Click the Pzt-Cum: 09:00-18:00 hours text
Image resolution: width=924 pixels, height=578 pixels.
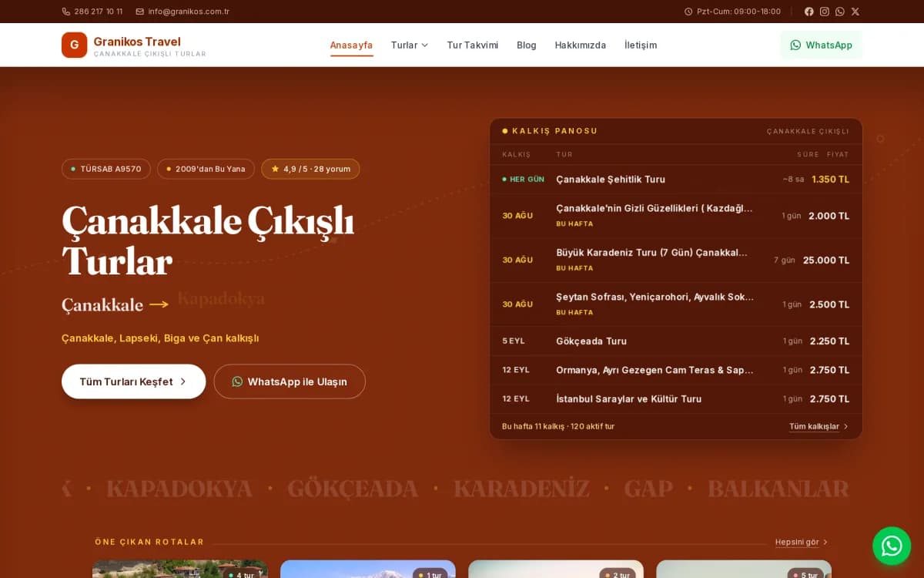coord(738,12)
